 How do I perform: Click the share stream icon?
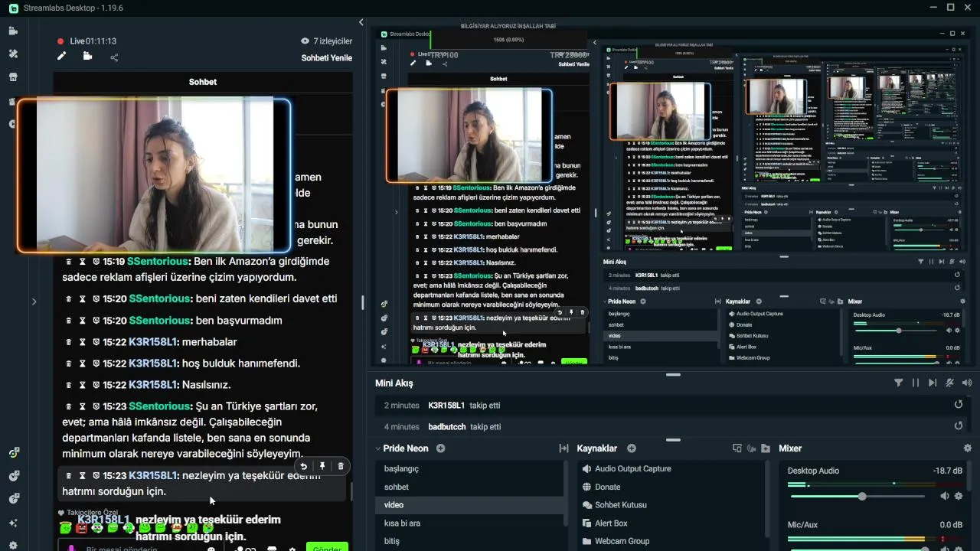pyautogui.click(x=114, y=57)
